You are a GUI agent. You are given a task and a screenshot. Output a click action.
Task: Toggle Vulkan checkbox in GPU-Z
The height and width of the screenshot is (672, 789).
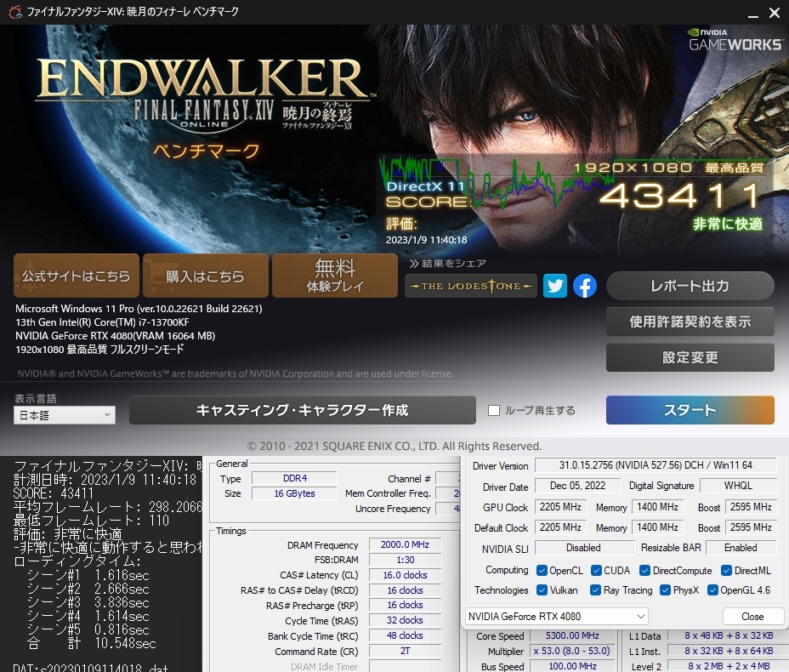542,590
